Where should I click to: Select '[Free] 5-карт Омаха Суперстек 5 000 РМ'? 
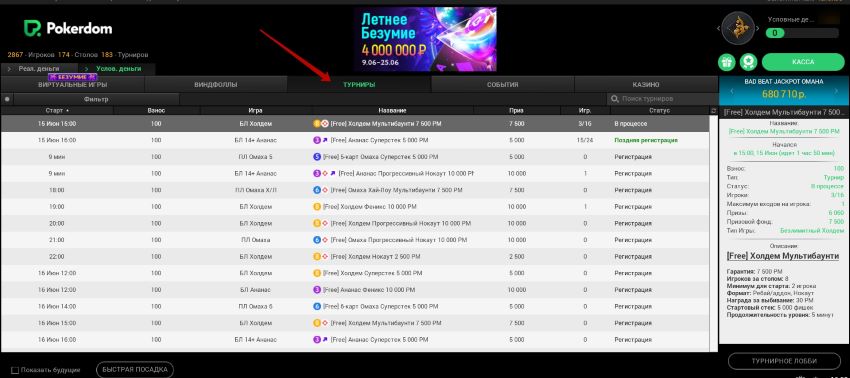tap(380, 157)
